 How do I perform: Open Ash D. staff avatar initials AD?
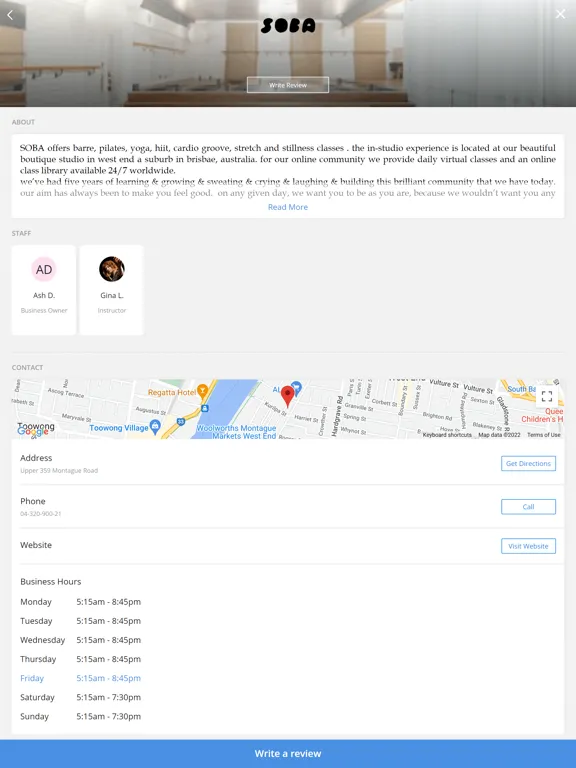point(44,269)
